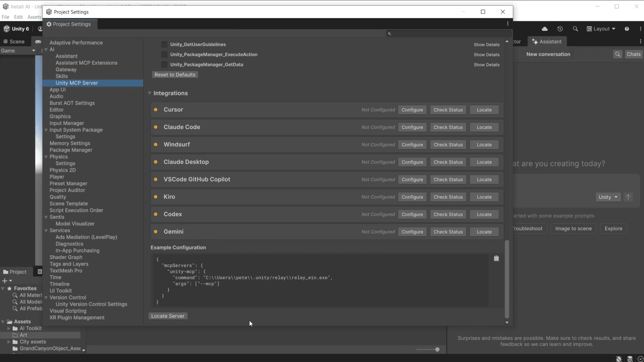Open the undo history icon
Viewport: 644px width, 362px height.
[x=560, y=29]
